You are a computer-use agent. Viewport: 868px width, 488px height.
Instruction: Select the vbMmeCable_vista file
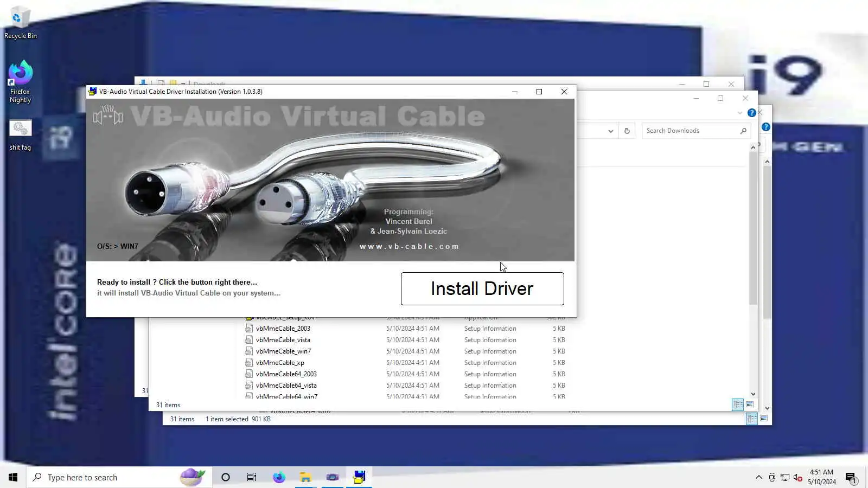click(283, 340)
